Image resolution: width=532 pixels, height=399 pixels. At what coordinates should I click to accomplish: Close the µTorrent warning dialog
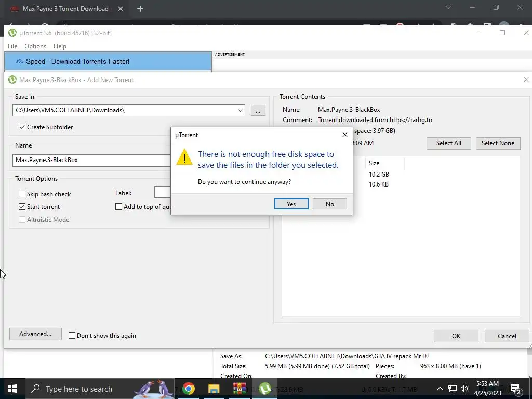[x=345, y=135]
